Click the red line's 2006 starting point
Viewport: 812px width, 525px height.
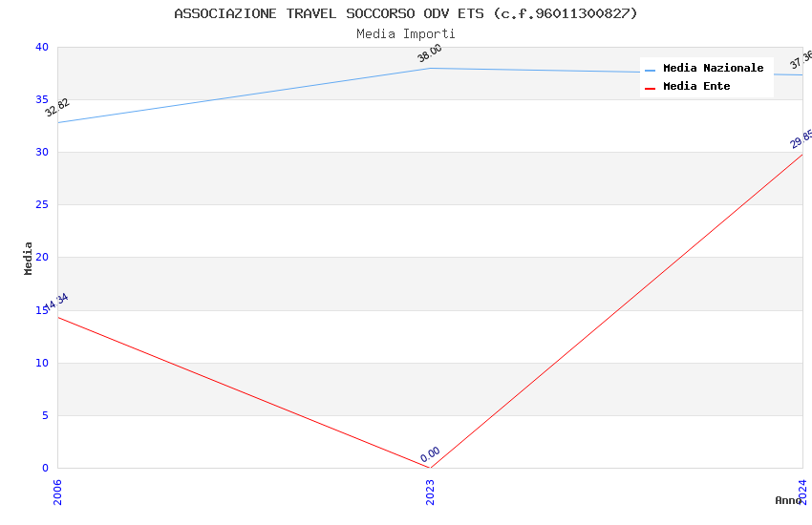[58, 317]
